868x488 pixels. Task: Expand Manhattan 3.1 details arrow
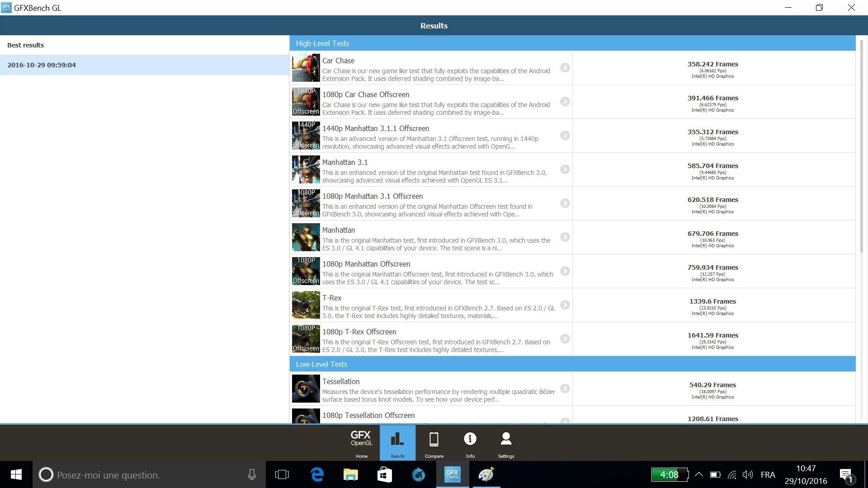click(x=565, y=169)
